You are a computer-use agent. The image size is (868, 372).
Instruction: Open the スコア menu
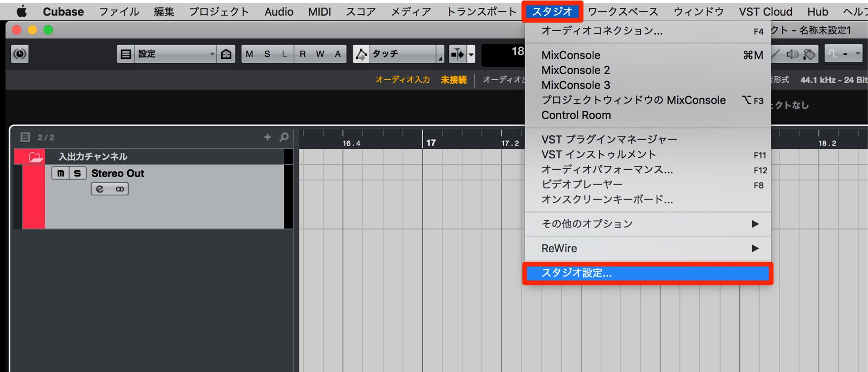point(361,11)
